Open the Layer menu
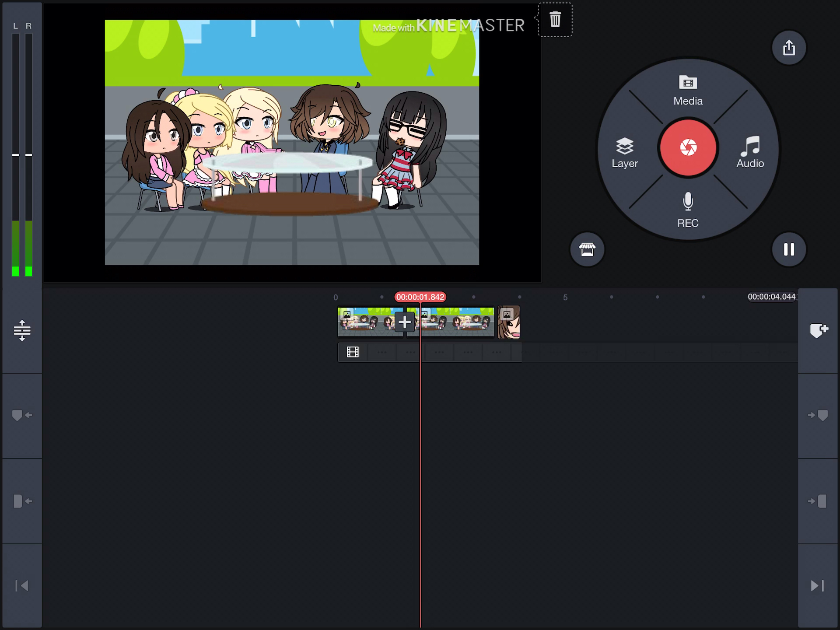The image size is (840, 630). click(x=625, y=153)
